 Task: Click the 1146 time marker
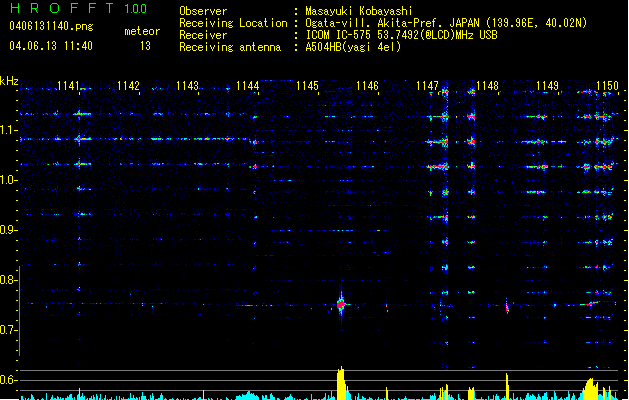367,86
